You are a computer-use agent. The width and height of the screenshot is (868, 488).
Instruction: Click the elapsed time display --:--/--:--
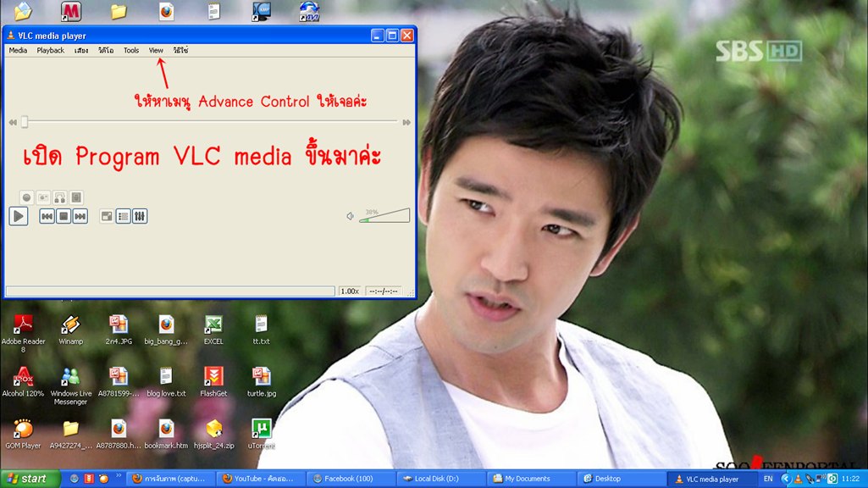click(x=384, y=291)
